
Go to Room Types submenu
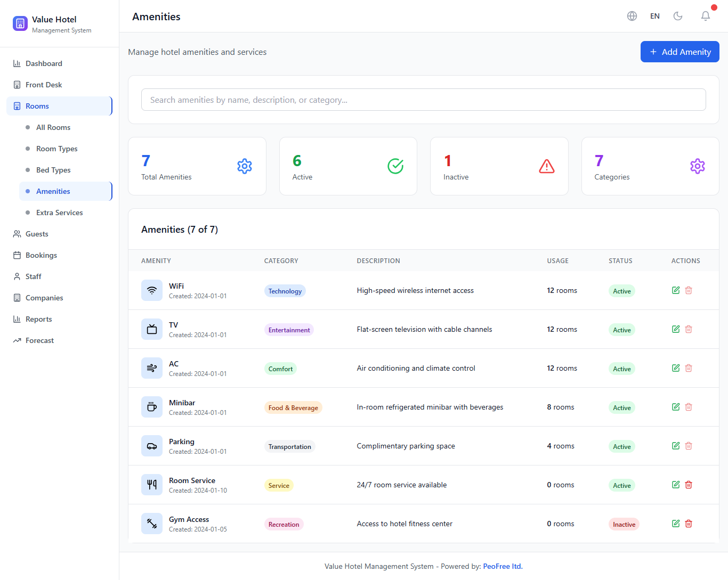[57, 149]
